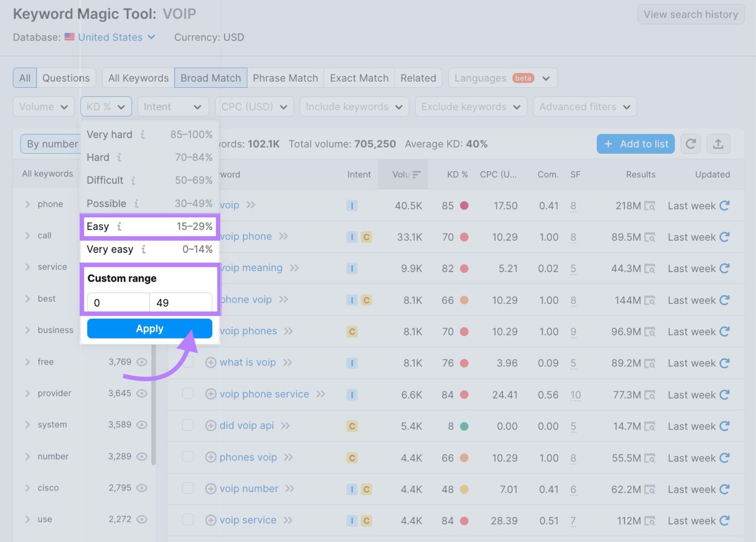756x542 pixels.
Task: Export keywords using the upload icon
Action: pyautogui.click(x=719, y=144)
